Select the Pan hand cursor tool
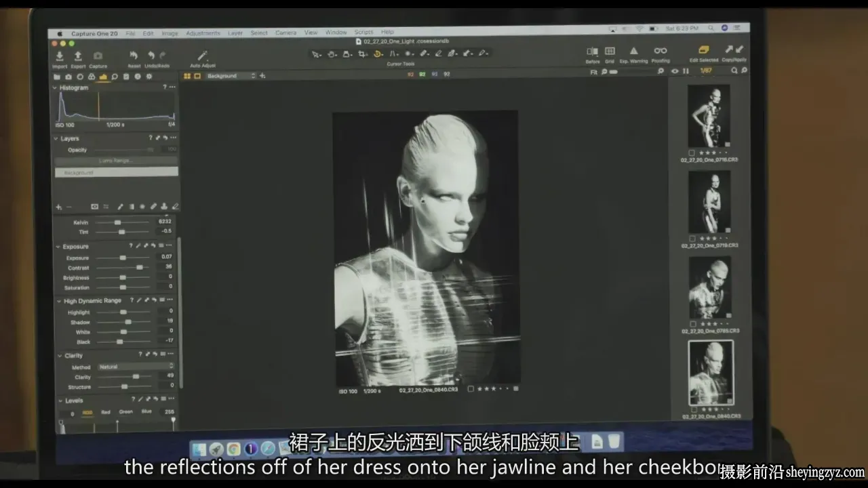The image size is (868, 488). point(332,54)
